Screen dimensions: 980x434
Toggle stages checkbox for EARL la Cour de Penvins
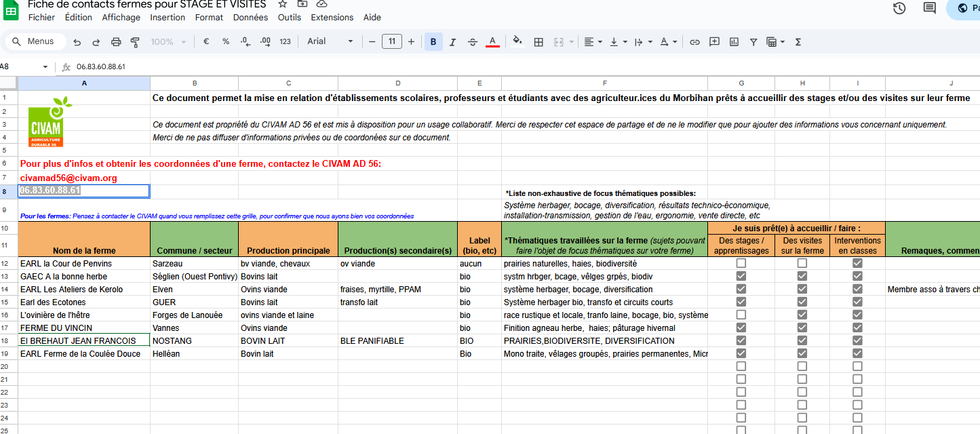point(741,263)
